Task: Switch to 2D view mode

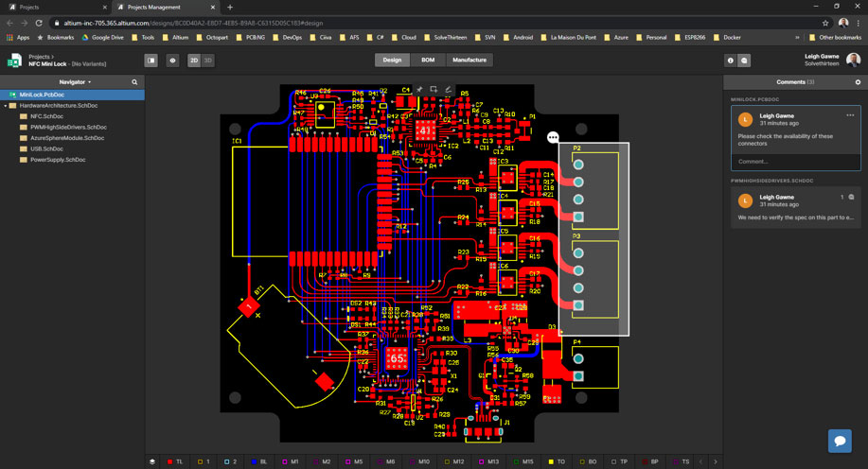Action: [x=194, y=61]
